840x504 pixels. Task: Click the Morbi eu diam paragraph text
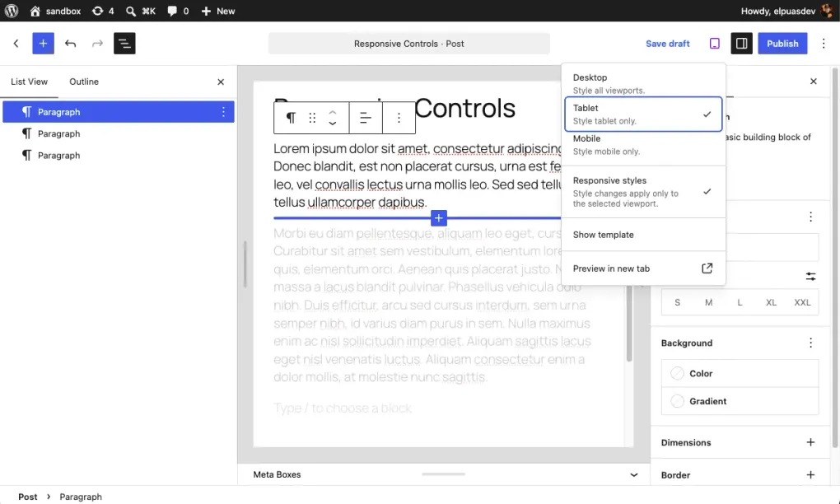pos(432,305)
